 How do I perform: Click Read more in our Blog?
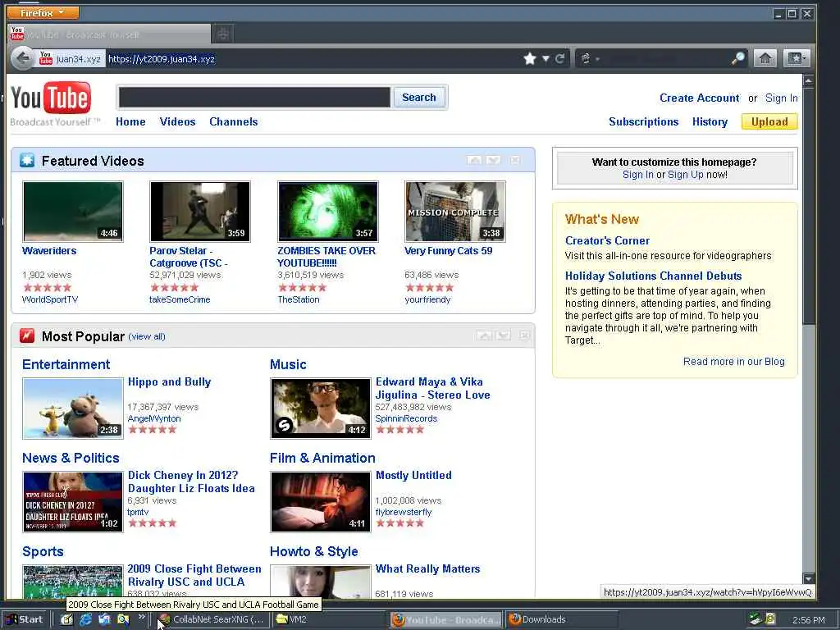click(x=734, y=362)
